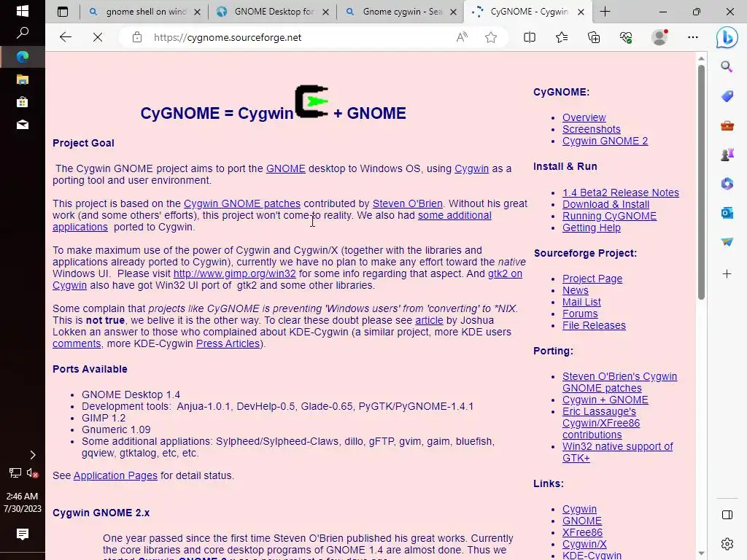Viewport: 747px width, 560px height.
Task: Expand hidden tray icons chevron
Action: pyautogui.click(x=32, y=455)
